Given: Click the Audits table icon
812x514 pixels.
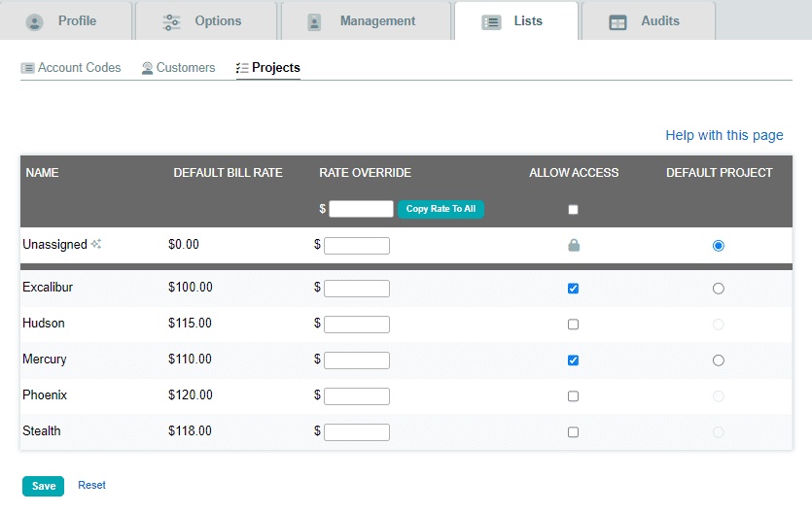Looking at the screenshot, I should (618, 22).
